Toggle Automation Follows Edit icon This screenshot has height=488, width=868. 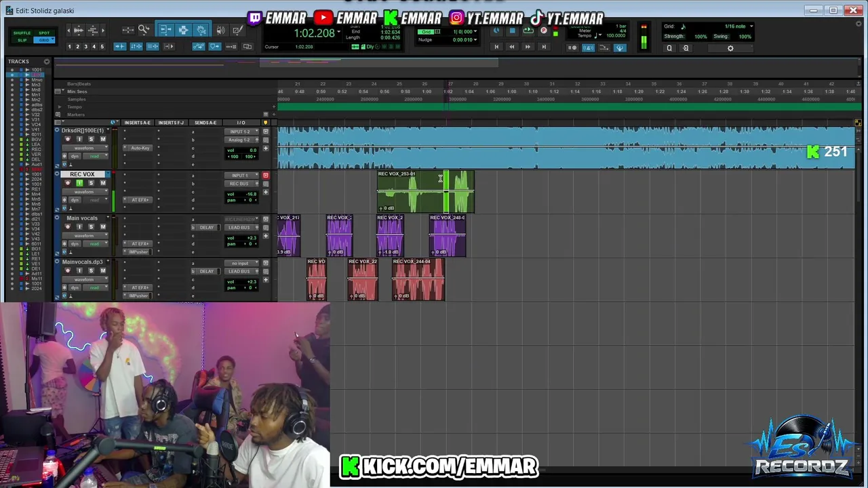(199, 46)
